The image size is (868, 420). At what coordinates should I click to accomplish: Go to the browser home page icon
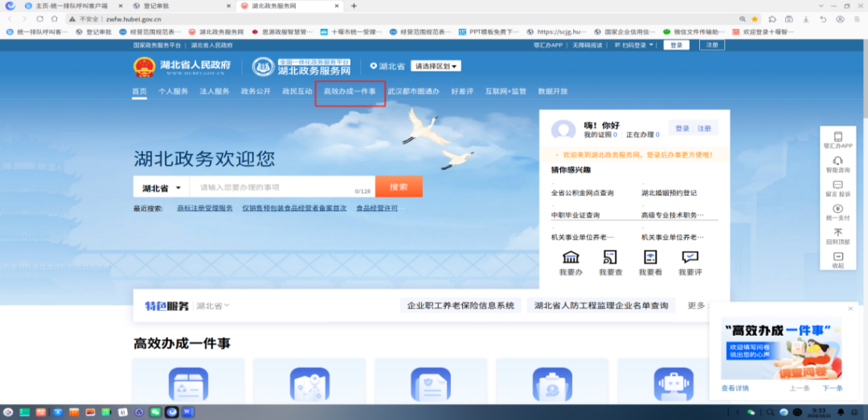pyautogui.click(x=55, y=18)
